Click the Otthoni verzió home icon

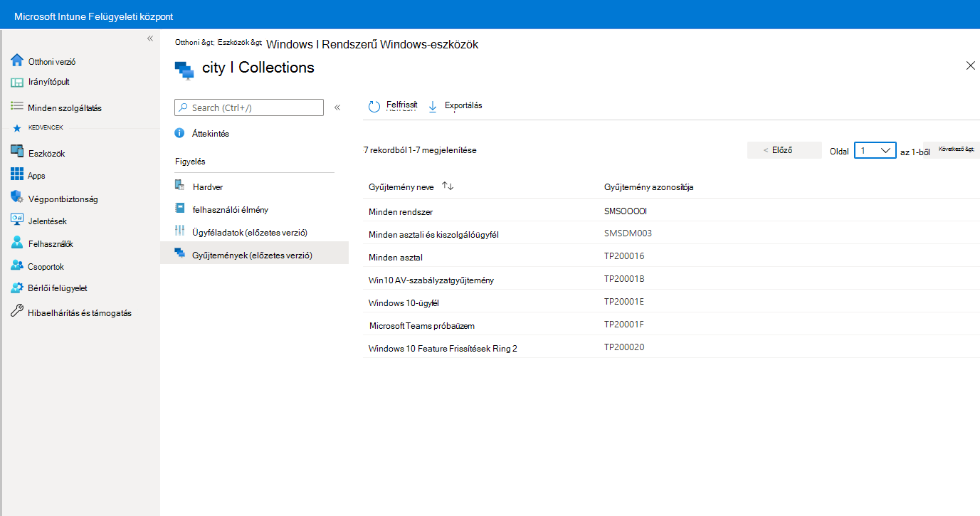click(17, 60)
